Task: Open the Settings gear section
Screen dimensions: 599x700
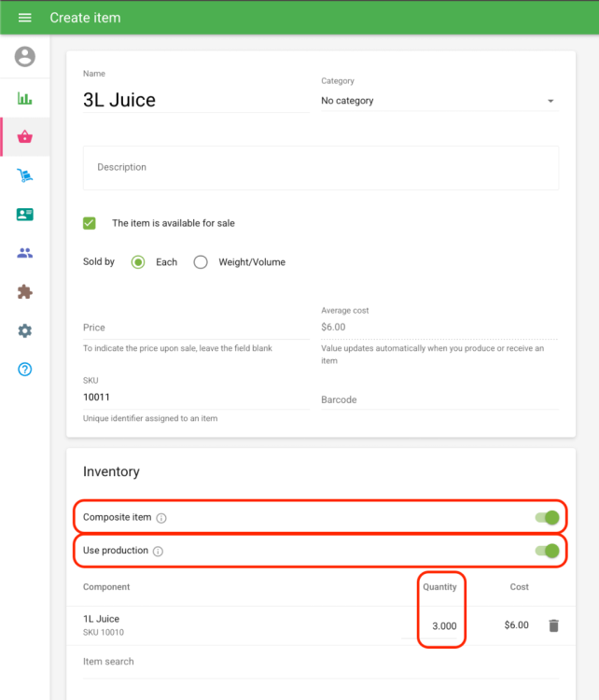Action: [24, 330]
